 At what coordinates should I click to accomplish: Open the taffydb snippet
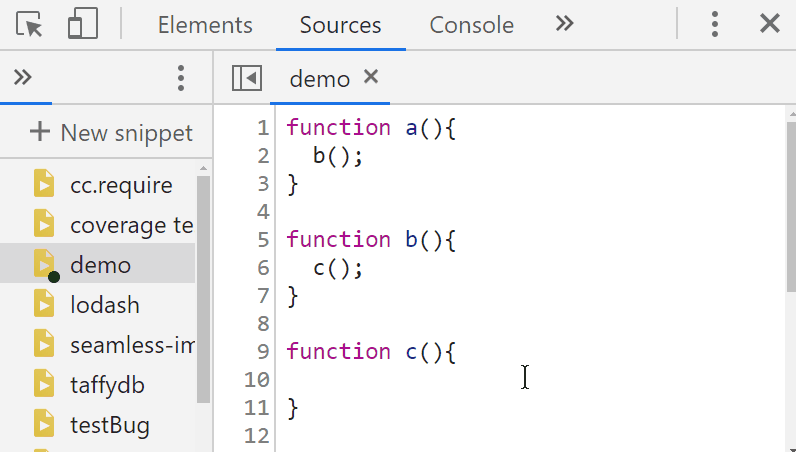point(107,385)
